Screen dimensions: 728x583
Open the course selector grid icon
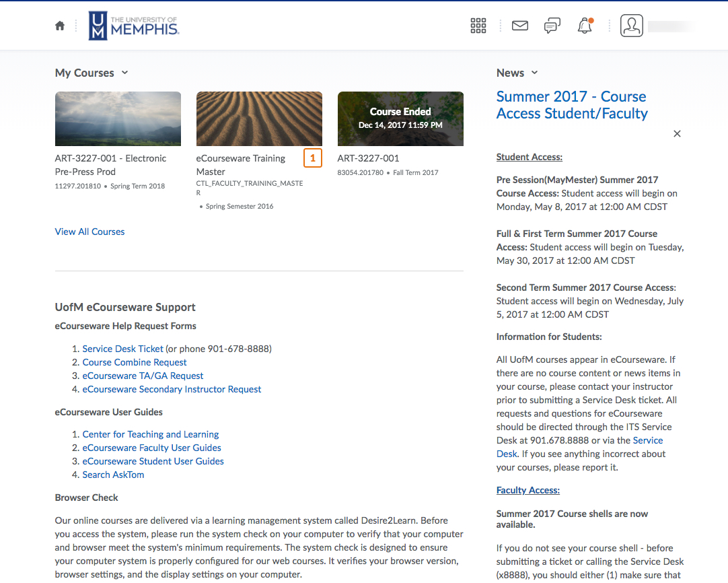tap(478, 26)
